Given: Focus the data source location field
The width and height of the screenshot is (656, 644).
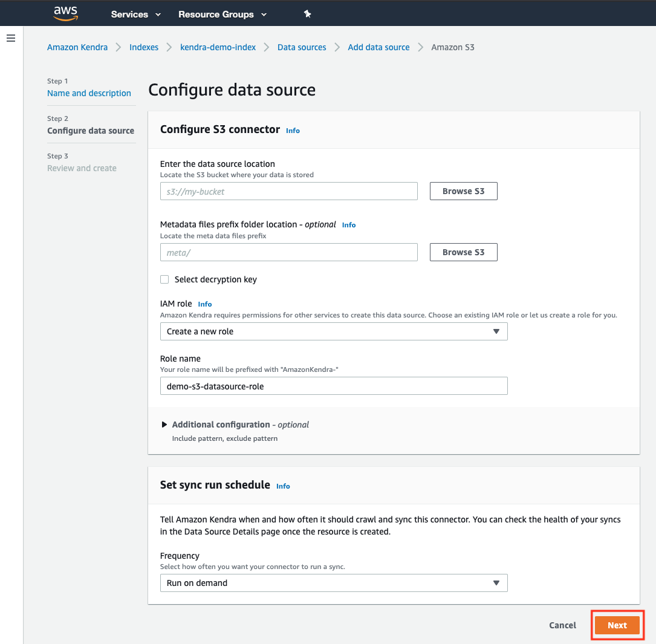Looking at the screenshot, I should tap(288, 191).
